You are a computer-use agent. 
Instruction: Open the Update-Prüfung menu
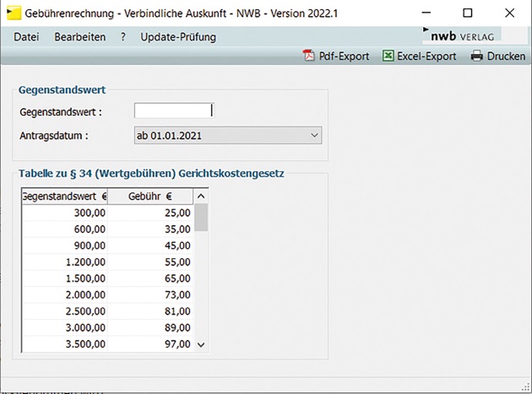178,37
